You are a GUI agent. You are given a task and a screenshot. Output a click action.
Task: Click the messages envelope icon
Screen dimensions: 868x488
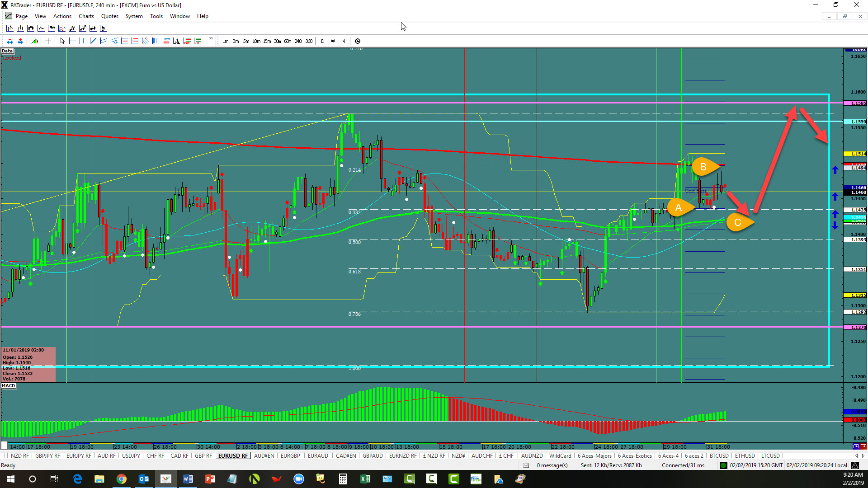click(526, 465)
